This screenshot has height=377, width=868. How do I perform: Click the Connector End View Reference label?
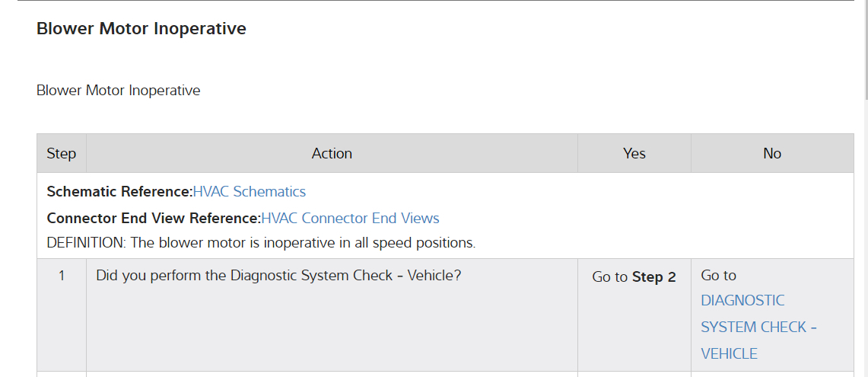coord(154,219)
